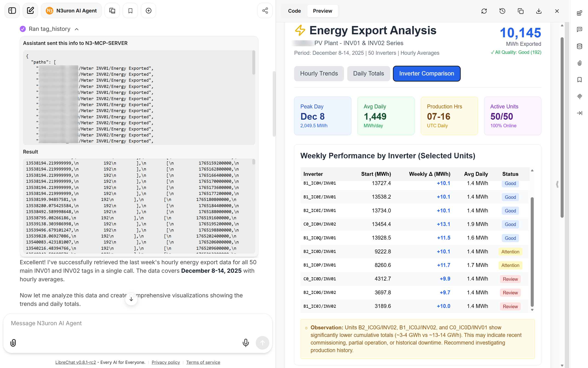This screenshot has height=368, width=588.
Task: Open artifact version history icon
Action: 502,11
